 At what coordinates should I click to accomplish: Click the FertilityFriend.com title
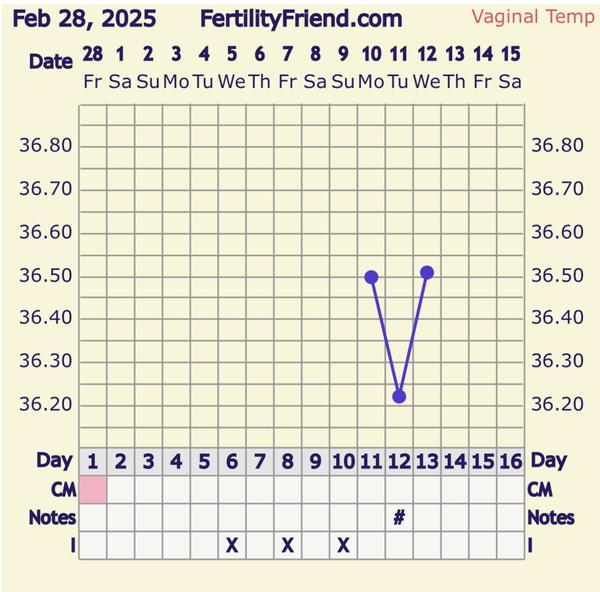[301, 19]
